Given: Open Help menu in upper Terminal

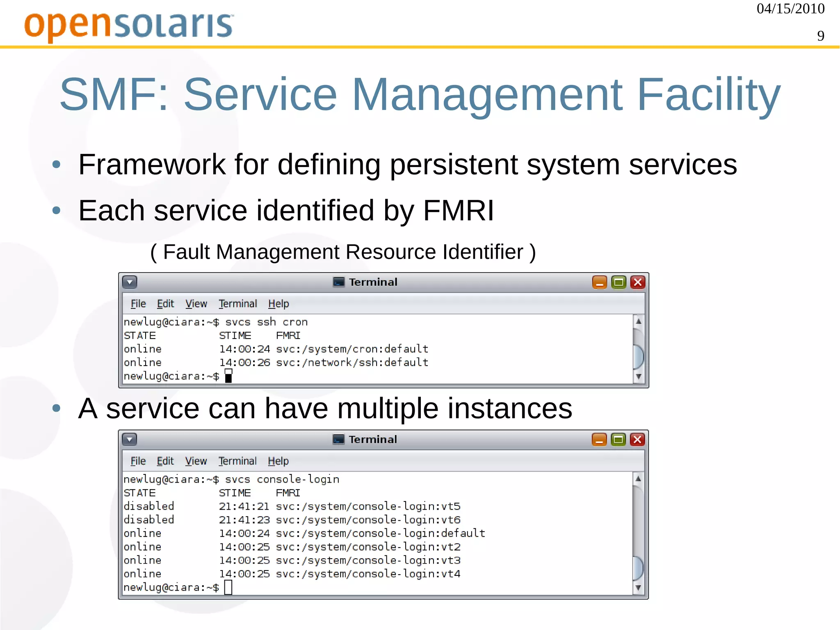Looking at the screenshot, I should click(278, 304).
